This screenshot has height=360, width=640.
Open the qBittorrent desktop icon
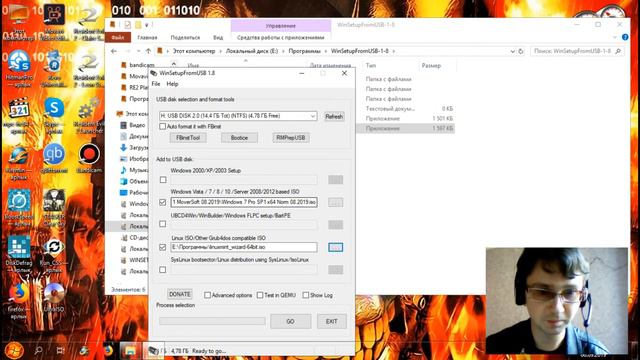(54, 158)
